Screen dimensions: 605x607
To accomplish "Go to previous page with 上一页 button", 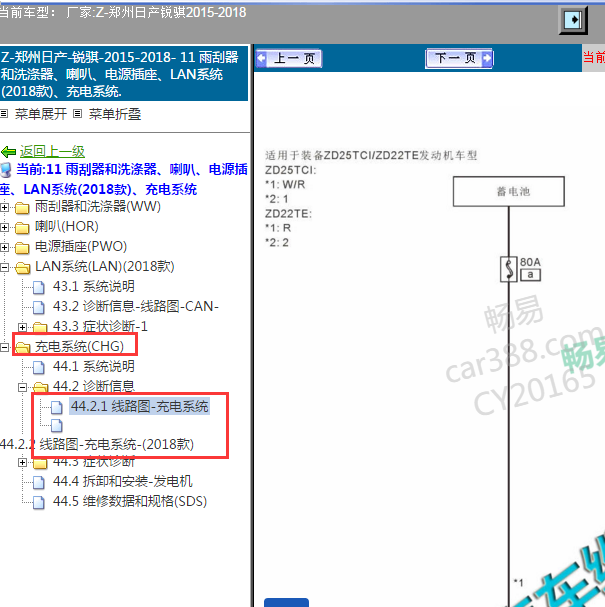I will pyautogui.click(x=289, y=58).
